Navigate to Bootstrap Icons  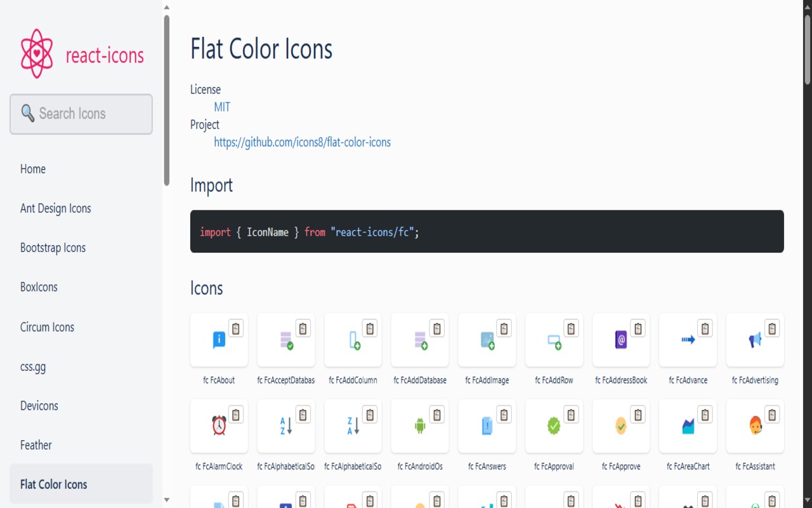coord(53,248)
